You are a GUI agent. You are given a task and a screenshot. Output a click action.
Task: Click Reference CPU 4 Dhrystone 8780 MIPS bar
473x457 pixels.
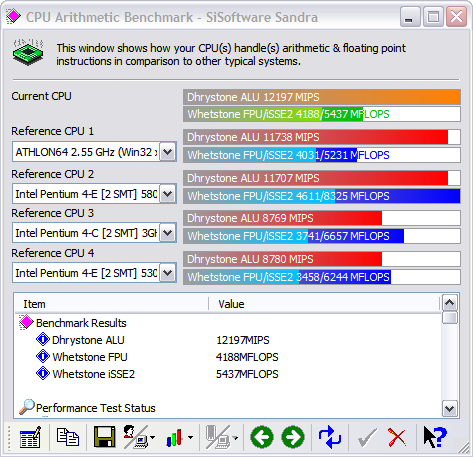click(x=322, y=259)
